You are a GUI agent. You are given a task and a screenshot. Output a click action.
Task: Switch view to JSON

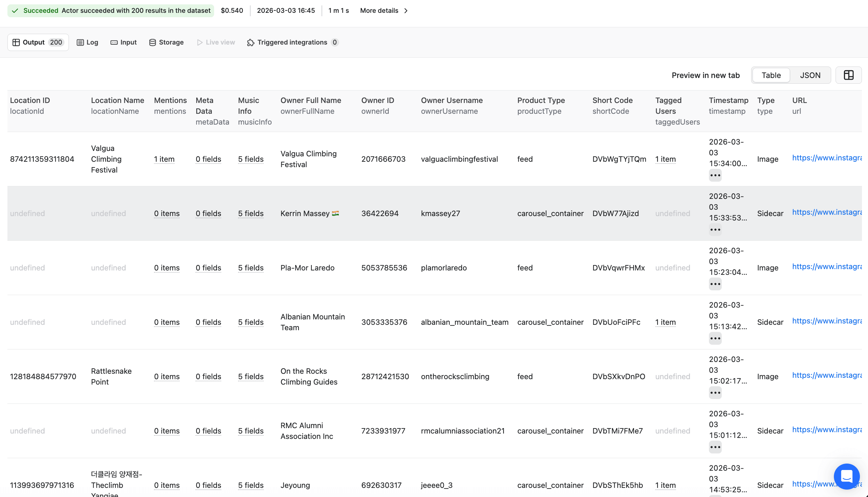(810, 75)
